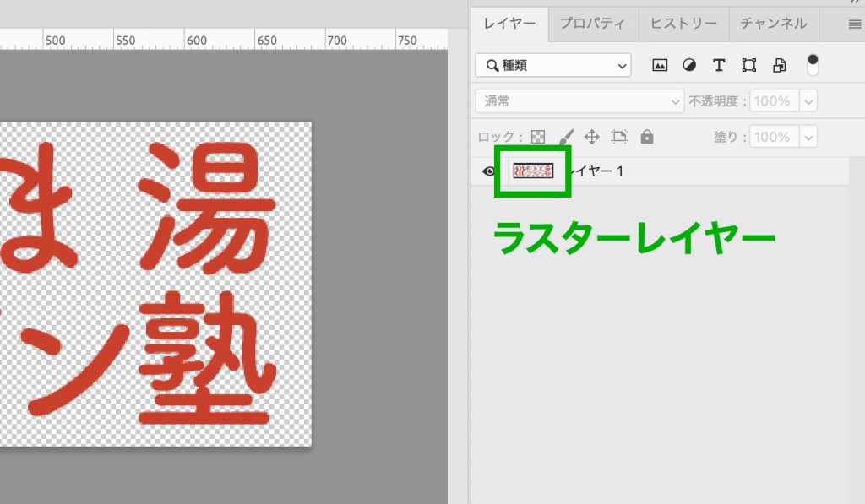Open the layers panel menu icon
This screenshot has height=504, width=865.
(855, 24)
